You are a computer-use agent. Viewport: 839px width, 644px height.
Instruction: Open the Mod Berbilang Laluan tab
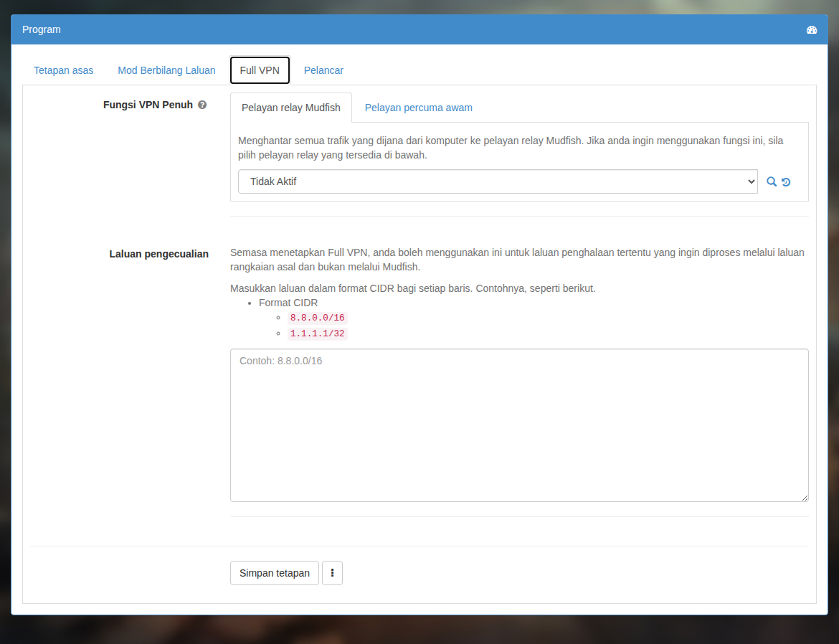166,70
